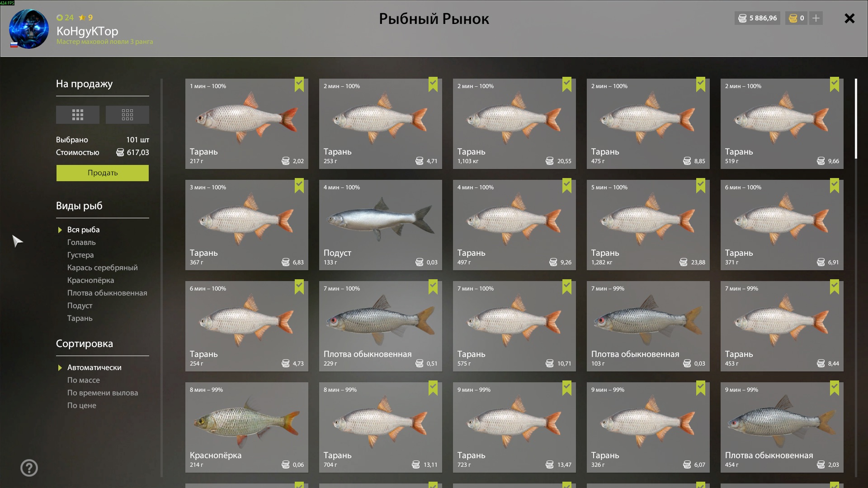Click the silver coins balance 5 886,96

[757, 18]
